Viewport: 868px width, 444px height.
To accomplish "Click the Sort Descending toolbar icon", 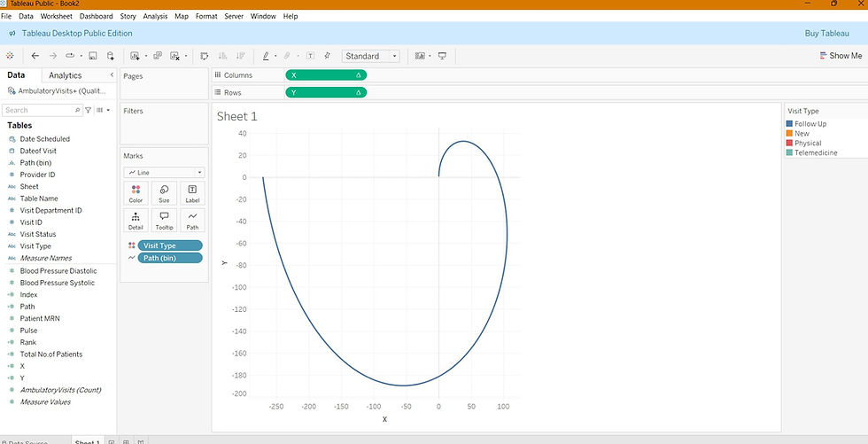I will click(x=240, y=56).
